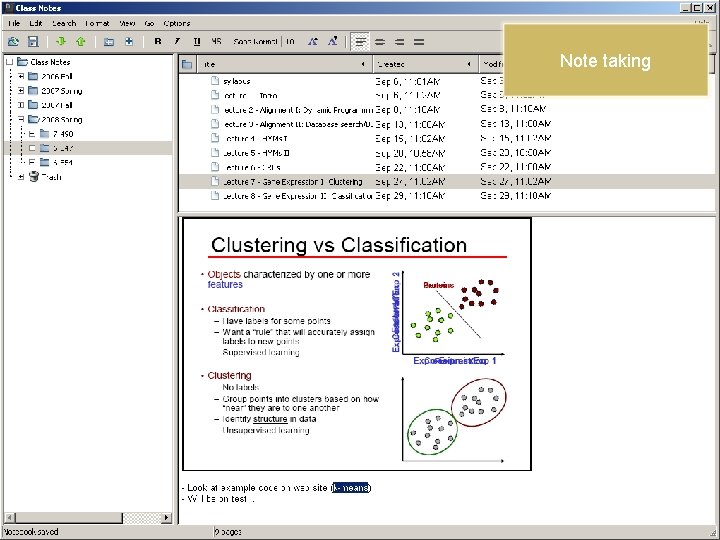Expand the 2007 Fall folder

(x=21, y=105)
